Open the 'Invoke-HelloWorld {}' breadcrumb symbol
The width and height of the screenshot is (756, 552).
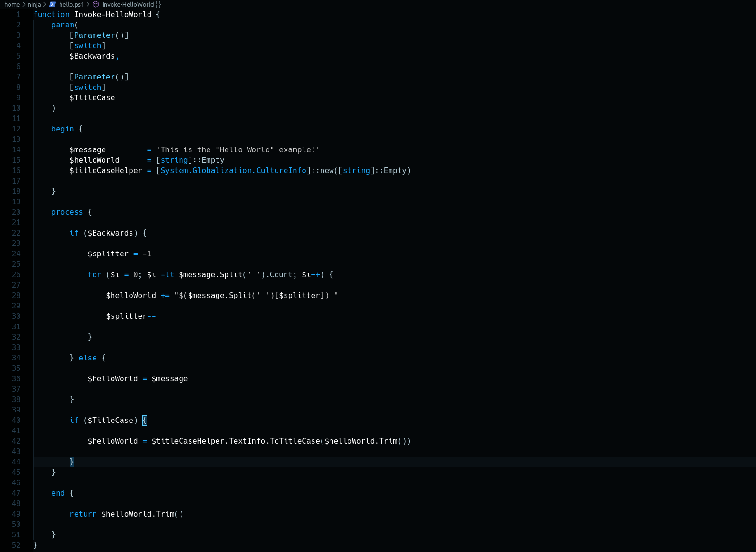131,4
